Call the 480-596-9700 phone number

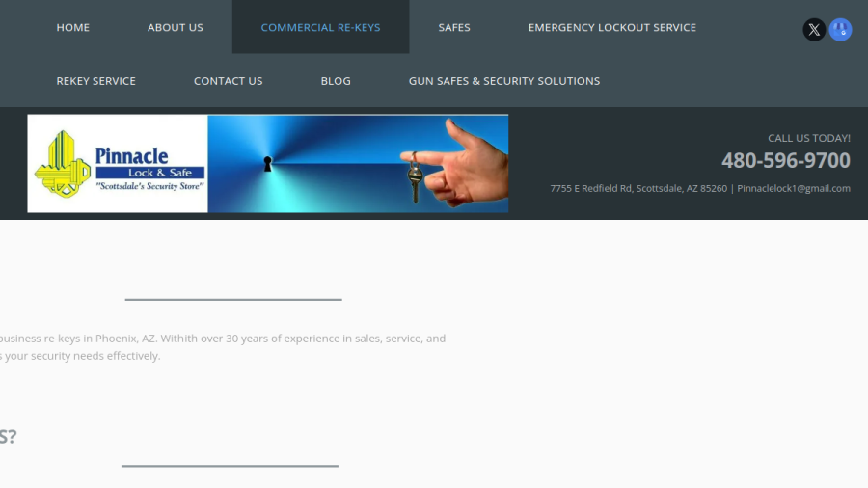coord(785,160)
